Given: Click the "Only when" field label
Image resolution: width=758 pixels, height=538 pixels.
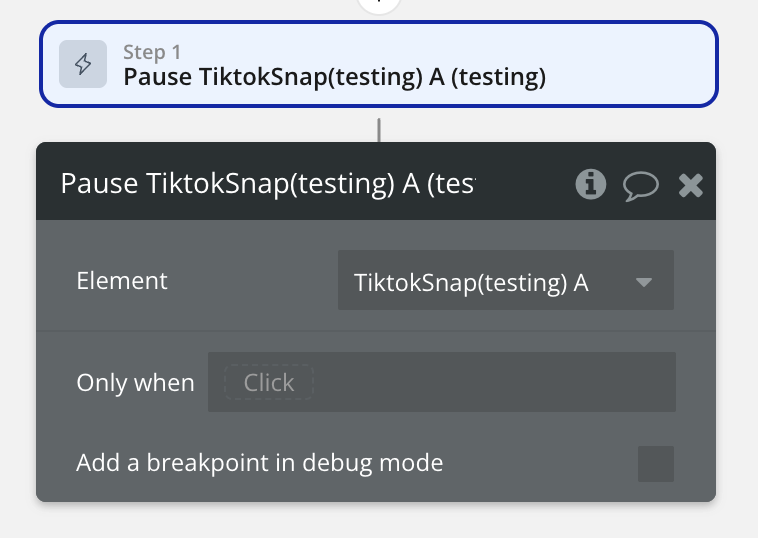Looking at the screenshot, I should tap(135, 382).
